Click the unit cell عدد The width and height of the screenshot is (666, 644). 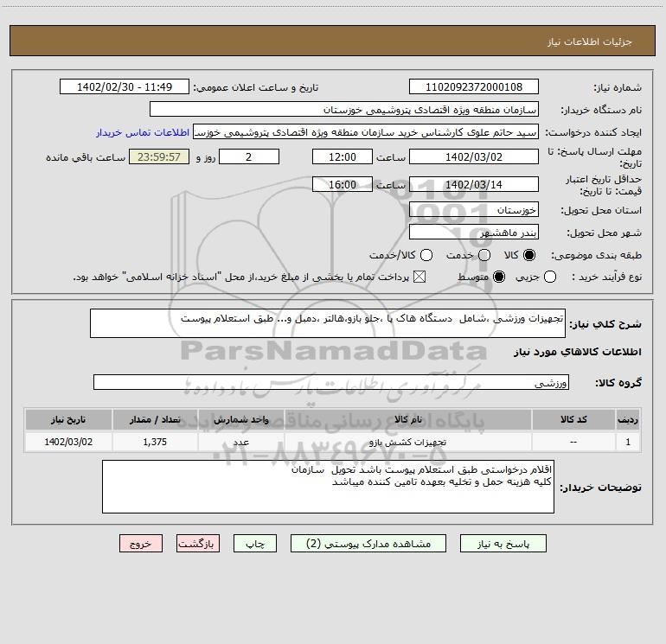pos(240,442)
